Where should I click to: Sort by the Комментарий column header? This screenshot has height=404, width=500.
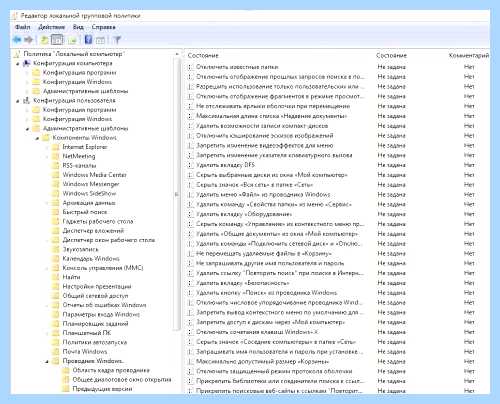point(469,55)
